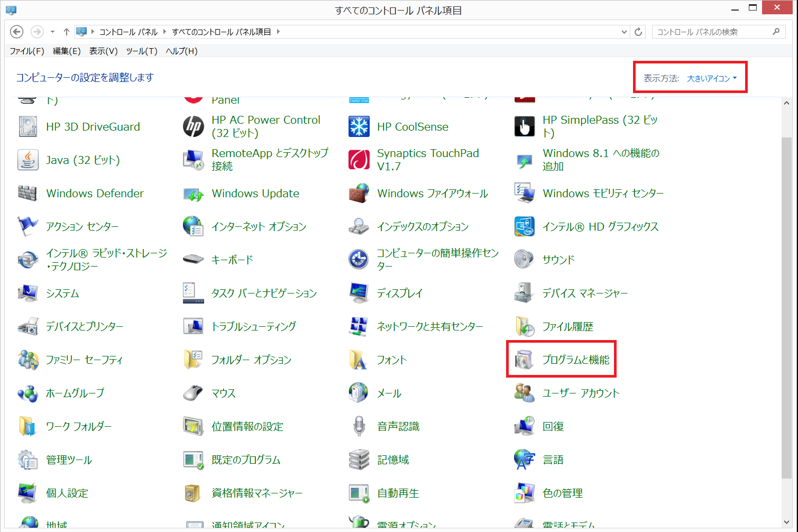Open プログラムと機能 icon

(524, 360)
